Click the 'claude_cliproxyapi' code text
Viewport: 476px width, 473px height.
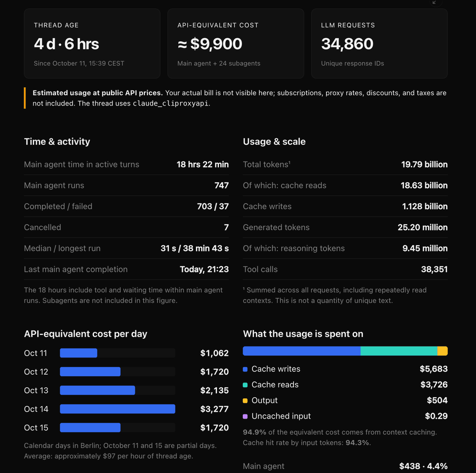click(171, 104)
